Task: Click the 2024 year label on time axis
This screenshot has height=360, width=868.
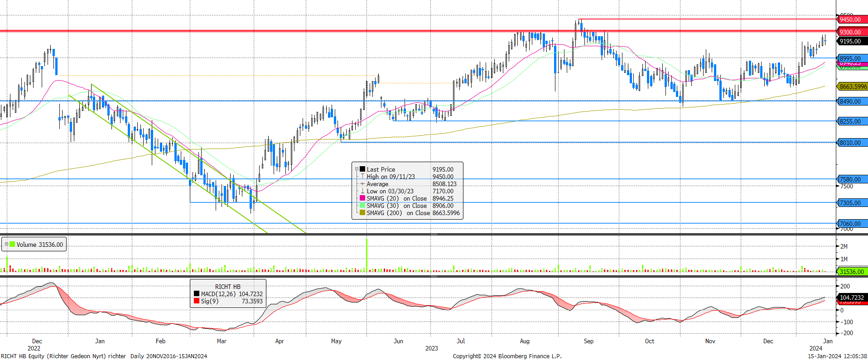Action: pyautogui.click(x=816, y=348)
